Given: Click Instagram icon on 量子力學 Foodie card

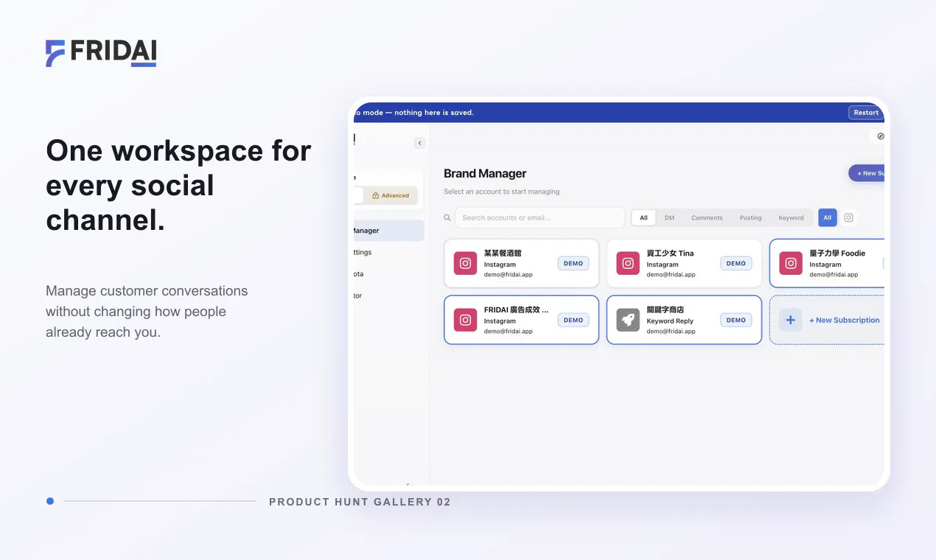Looking at the screenshot, I should point(791,263).
